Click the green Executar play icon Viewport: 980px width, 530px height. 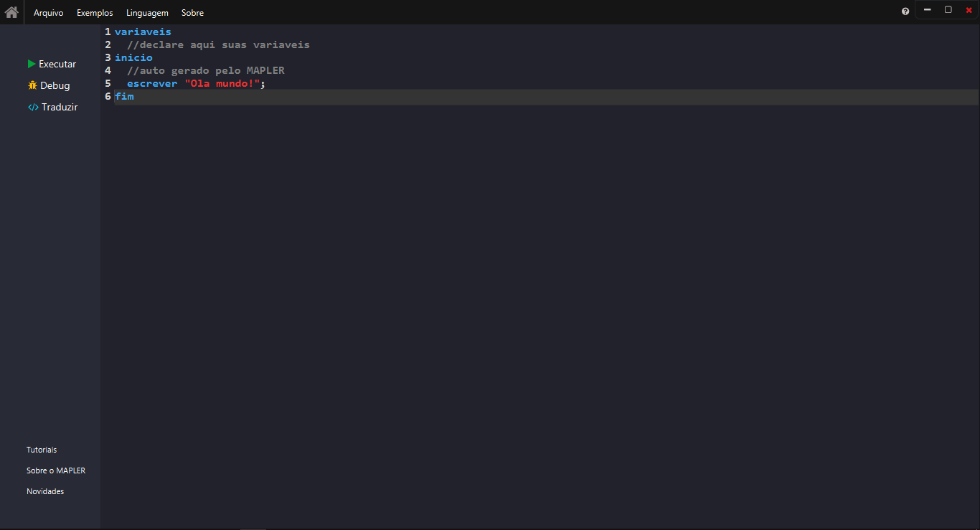[32, 64]
